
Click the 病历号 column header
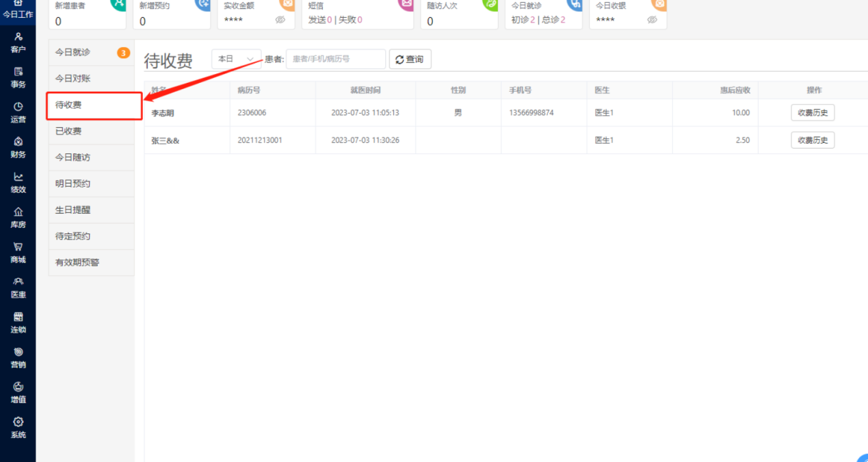click(248, 90)
